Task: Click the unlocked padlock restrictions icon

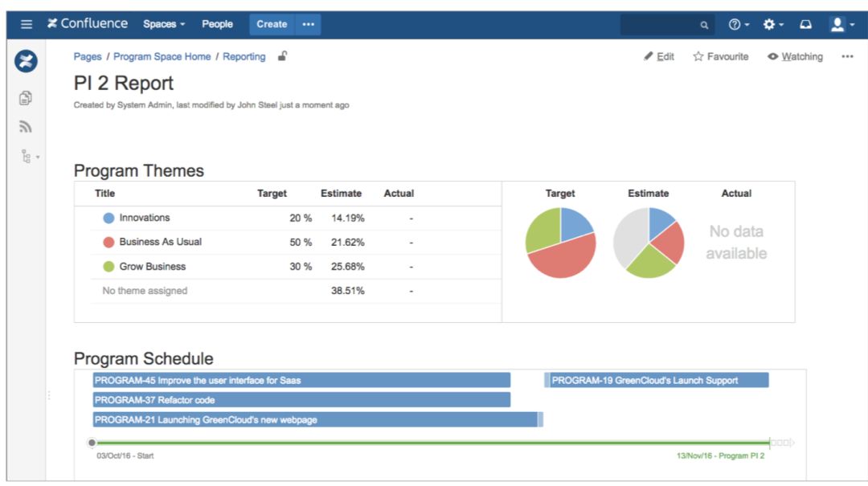Action: (x=281, y=56)
